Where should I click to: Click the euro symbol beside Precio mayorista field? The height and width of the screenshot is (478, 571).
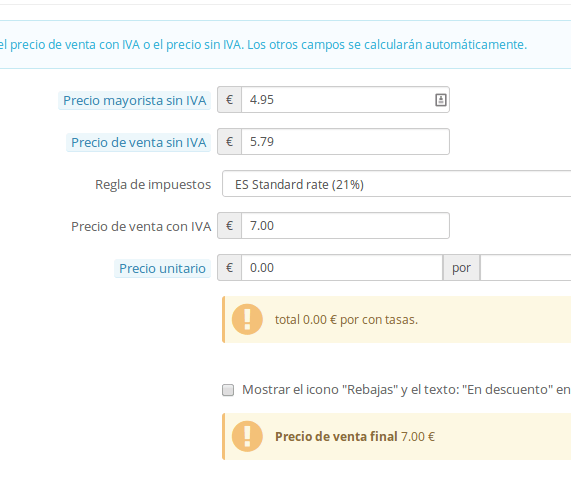tap(229, 100)
